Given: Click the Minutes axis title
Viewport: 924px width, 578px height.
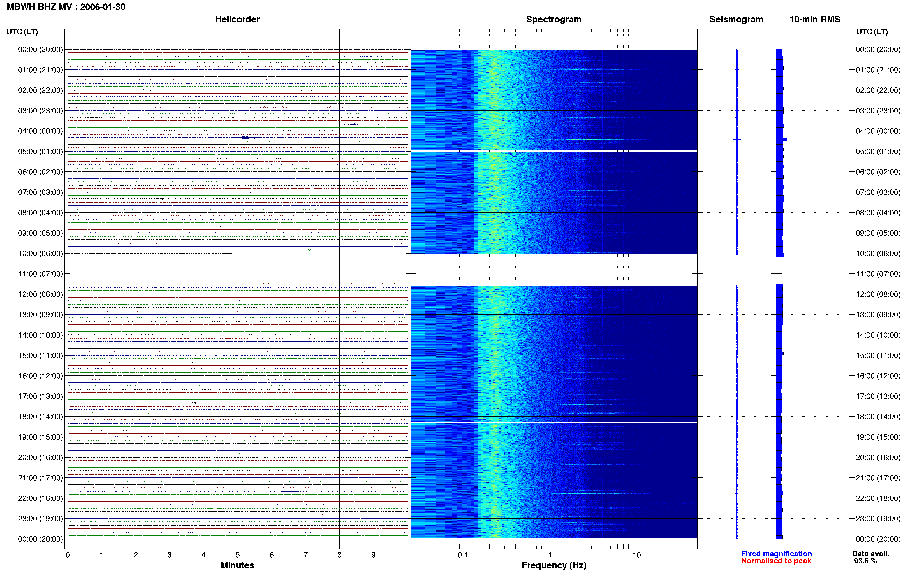Looking at the screenshot, I should click(x=237, y=565).
